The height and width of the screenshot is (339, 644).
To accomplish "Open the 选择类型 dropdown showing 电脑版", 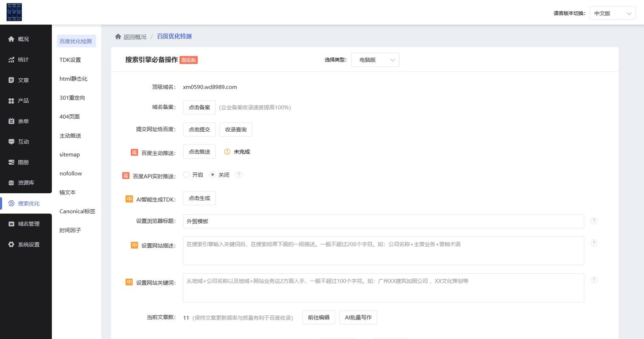I will click(375, 60).
